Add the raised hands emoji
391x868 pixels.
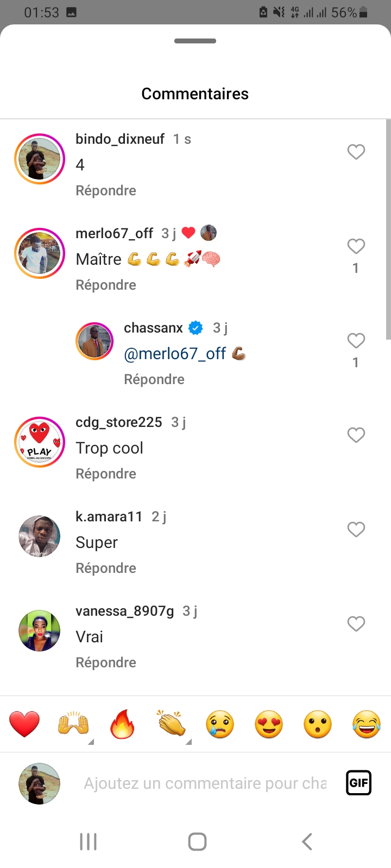tap(73, 724)
